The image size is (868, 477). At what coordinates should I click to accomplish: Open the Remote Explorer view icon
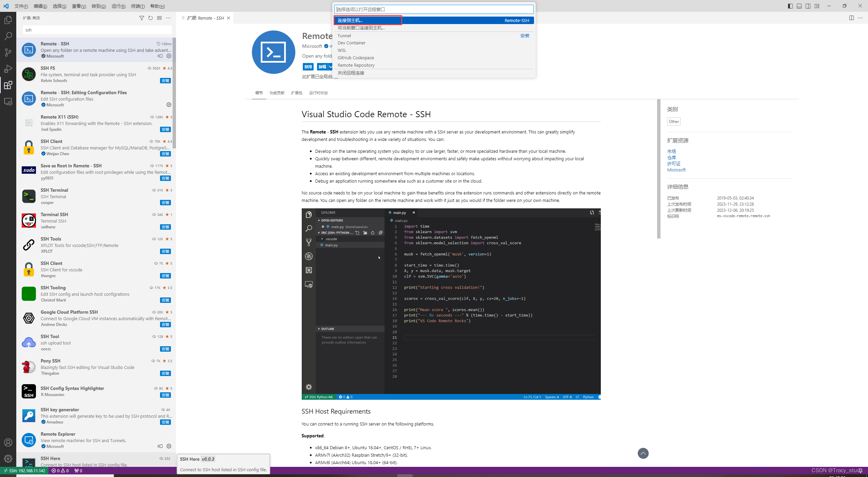(x=8, y=101)
